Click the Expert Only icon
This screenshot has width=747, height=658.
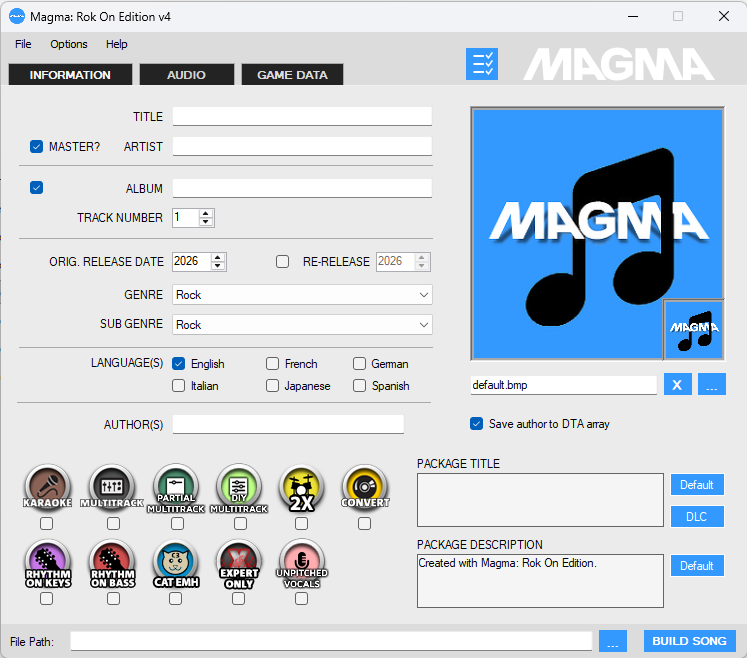[239, 564]
